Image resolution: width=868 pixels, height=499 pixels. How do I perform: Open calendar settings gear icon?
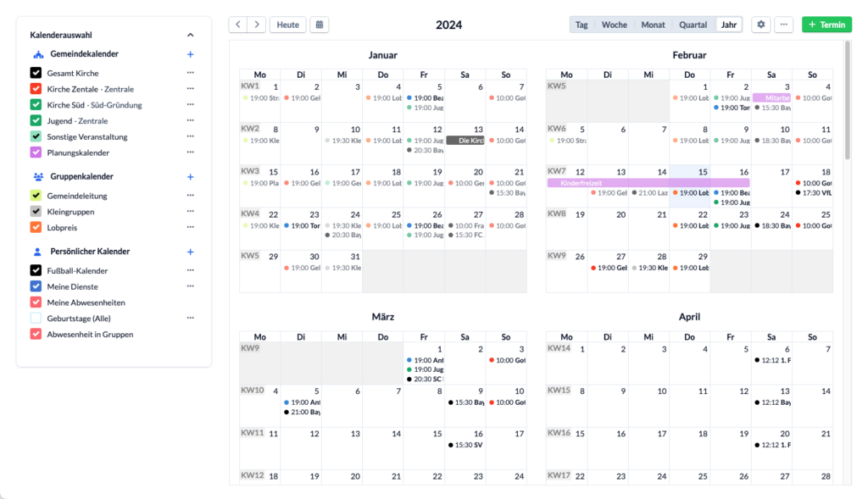(761, 25)
